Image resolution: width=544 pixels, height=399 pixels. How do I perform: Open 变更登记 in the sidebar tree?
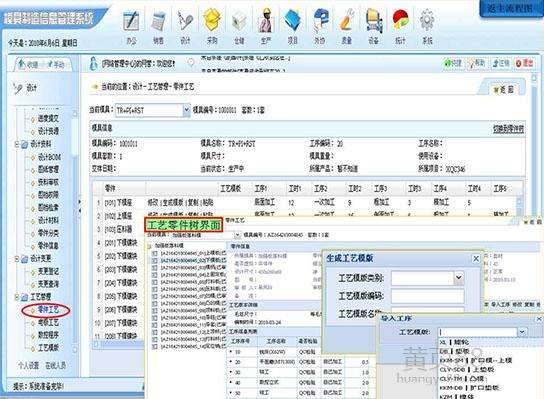(48, 271)
